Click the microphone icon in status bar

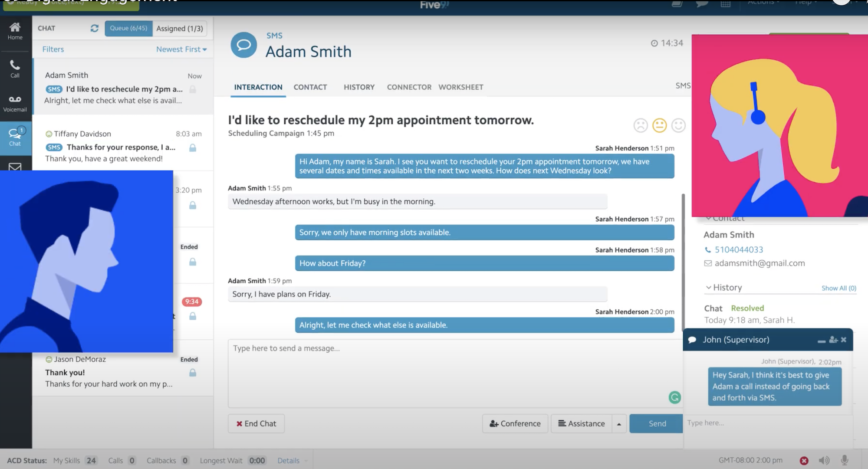click(844, 460)
